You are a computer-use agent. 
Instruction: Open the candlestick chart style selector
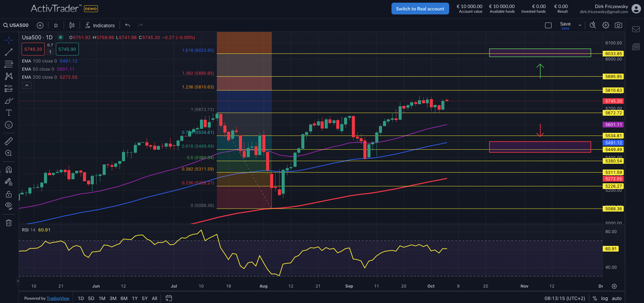(72, 25)
